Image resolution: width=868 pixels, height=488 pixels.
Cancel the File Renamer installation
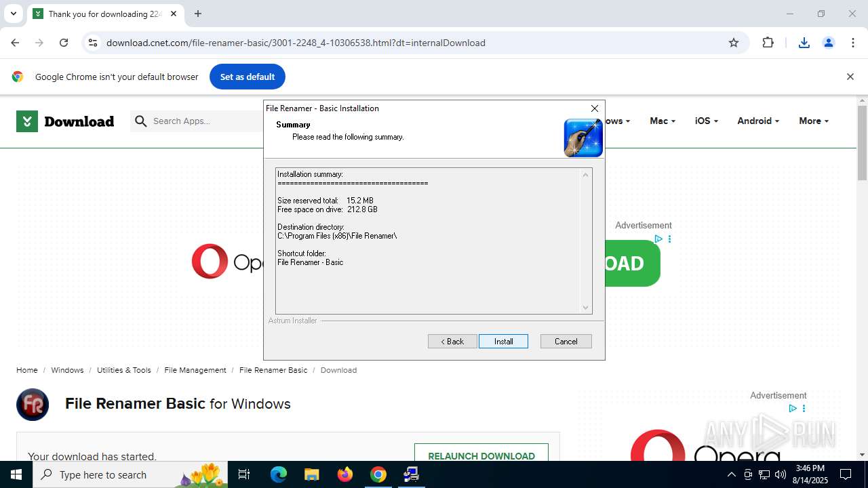tap(566, 342)
